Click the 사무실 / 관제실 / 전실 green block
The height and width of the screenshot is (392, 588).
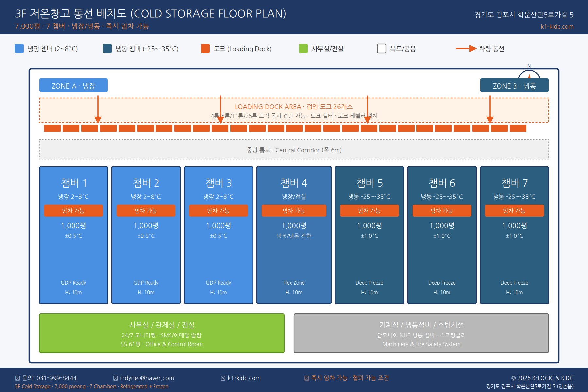click(x=162, y=333)
